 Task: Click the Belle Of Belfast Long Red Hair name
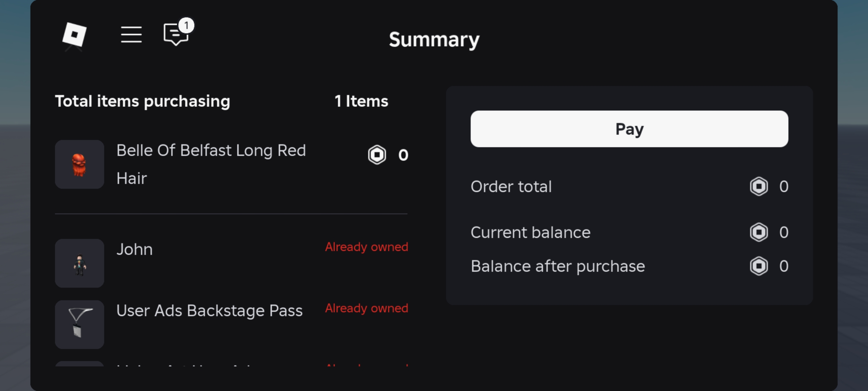click(211, 164)
